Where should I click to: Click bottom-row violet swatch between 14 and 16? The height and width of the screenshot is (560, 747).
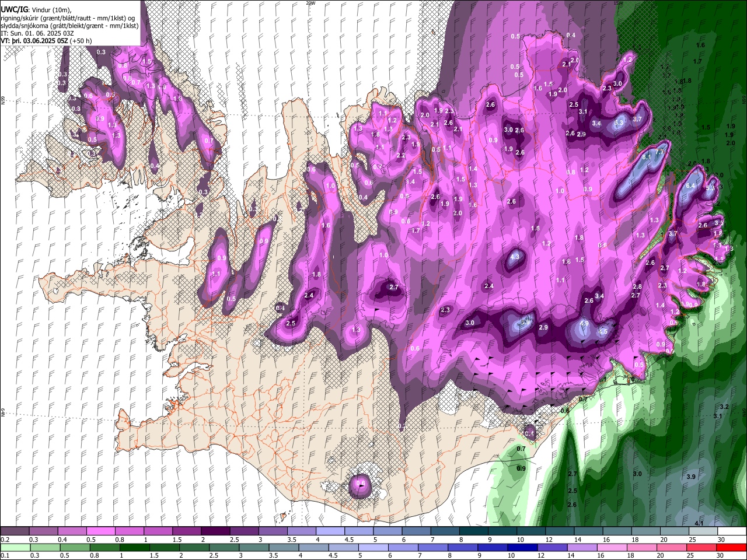582,547
